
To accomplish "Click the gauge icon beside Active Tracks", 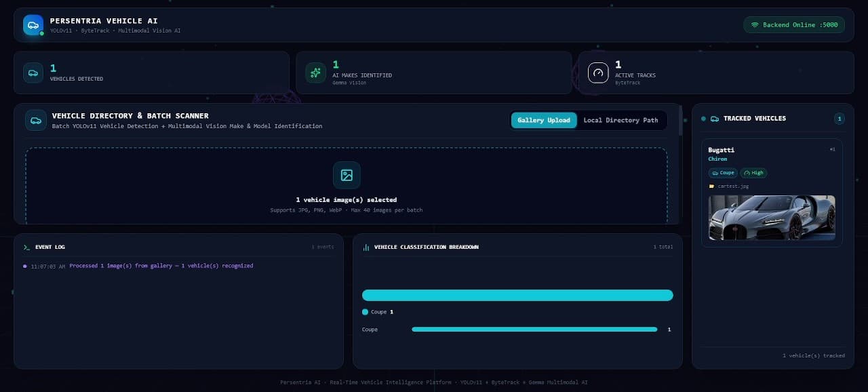I will [598, 73].
